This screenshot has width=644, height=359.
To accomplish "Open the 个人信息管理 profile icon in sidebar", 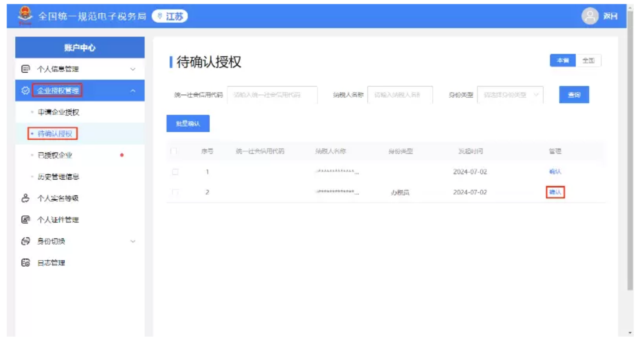I will pyautogui.click(x=25, y=68).
